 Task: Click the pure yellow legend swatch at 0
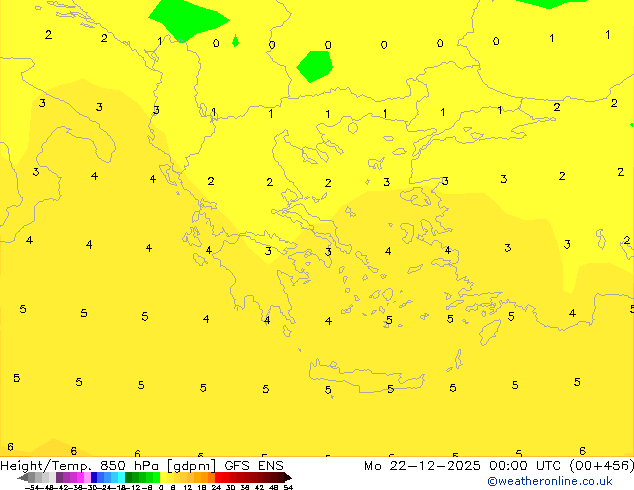tap(163, 477)
